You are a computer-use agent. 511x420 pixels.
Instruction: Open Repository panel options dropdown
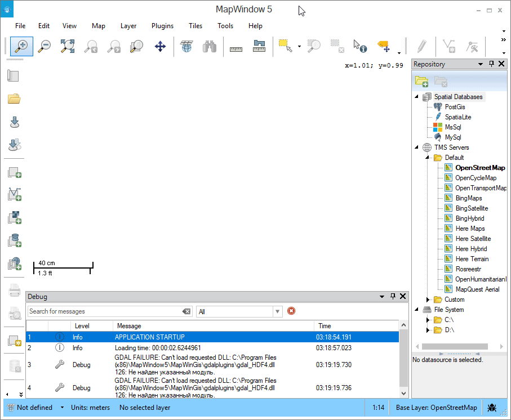481,64
